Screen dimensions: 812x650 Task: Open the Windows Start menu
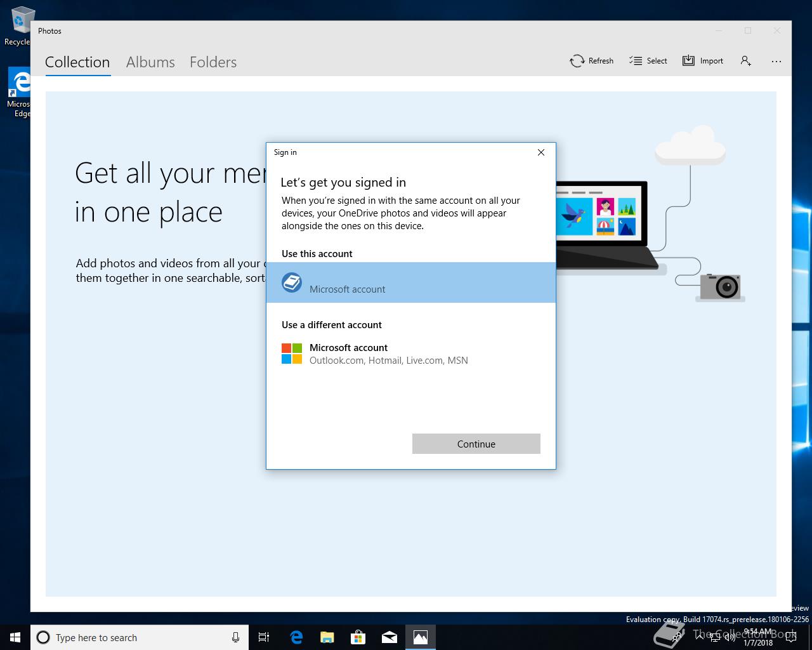15,637
